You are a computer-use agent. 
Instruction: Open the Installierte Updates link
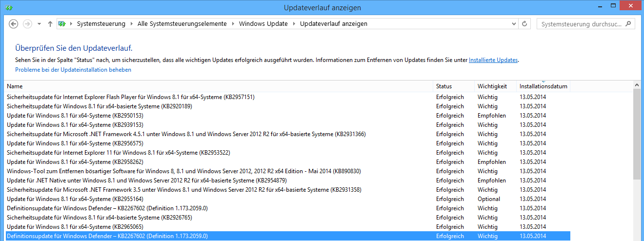click(x=493, y=60)
